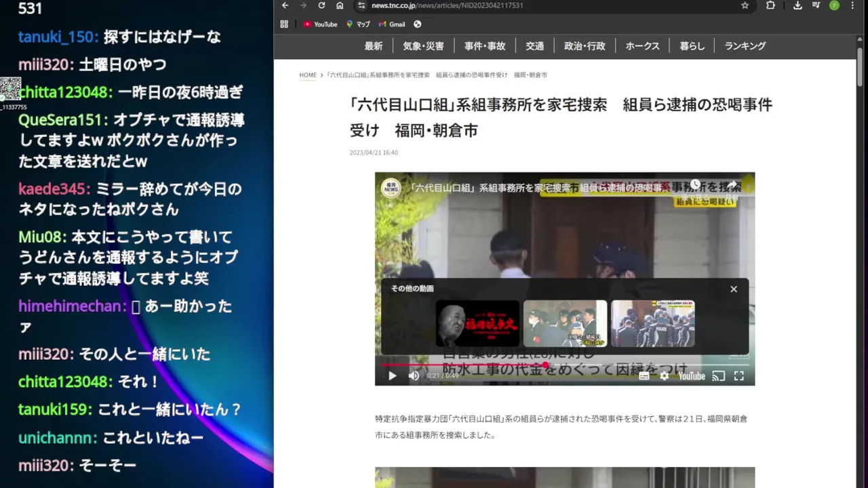Image resolution: width=868 pixels, height=488 pixels.
Task: Click the browser forward arrow
Action: [x=303, y=5]
